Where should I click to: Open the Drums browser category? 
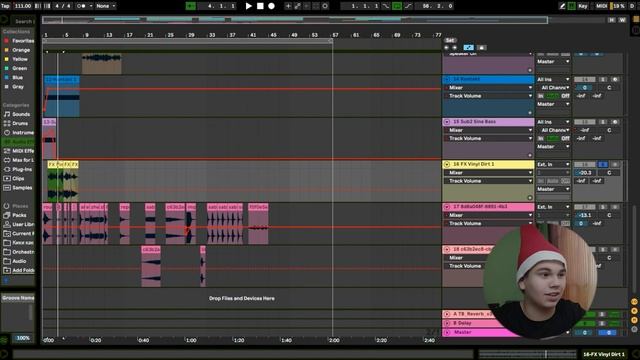[16, 123]
